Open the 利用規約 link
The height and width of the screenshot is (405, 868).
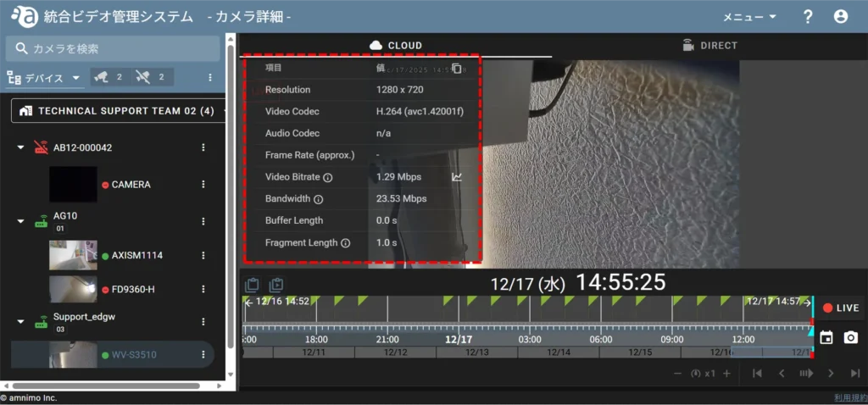849,397
